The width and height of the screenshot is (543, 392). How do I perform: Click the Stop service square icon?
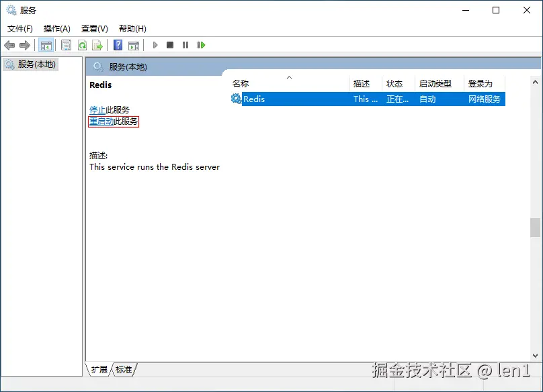[170, 45]
